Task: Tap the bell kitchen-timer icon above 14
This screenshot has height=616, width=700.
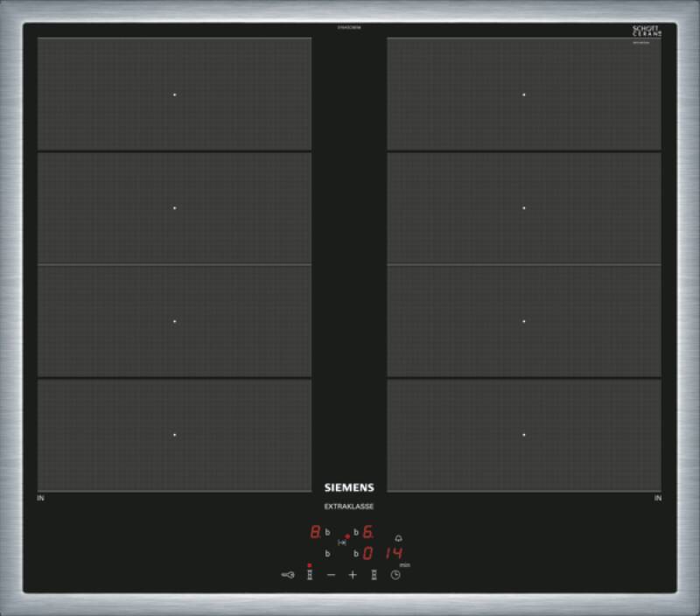Action: 398,538
